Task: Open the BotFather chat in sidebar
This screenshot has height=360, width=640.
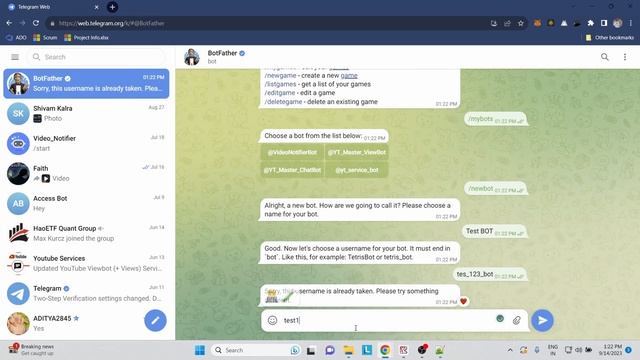Action: click(86, 84)
